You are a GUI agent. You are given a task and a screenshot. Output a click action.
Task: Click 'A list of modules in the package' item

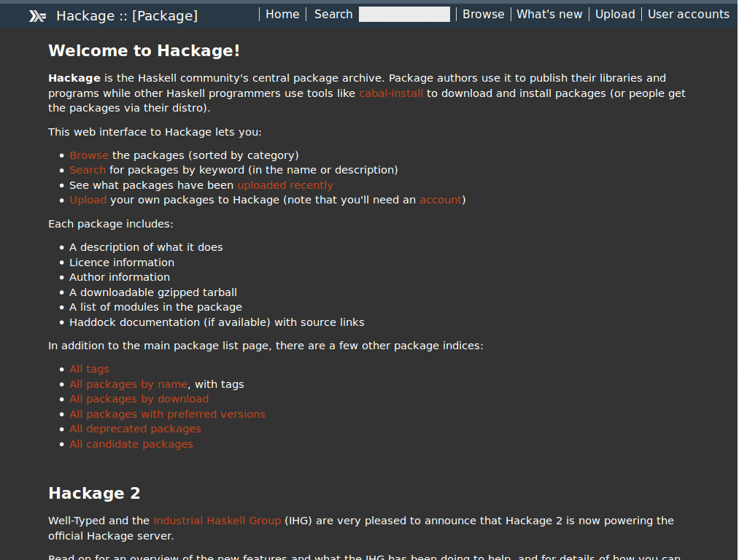coord(156,307)
